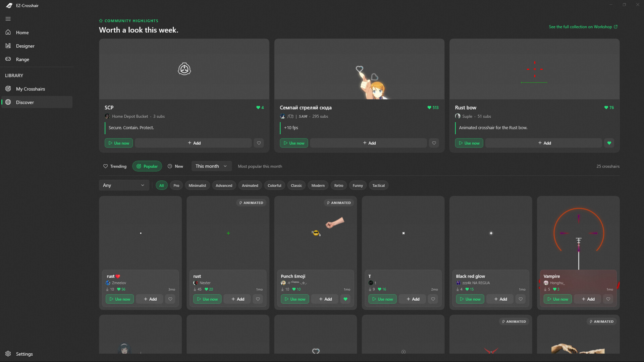The height and width of the screenshot is (362, 644).
Task: Unfavorite the Rust bow crosshair
Action: (609, 143)
